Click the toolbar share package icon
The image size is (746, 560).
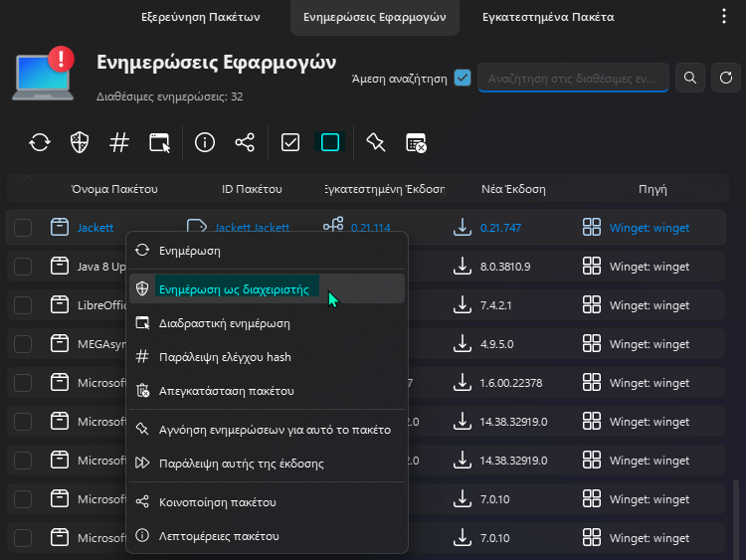point(245,142)
